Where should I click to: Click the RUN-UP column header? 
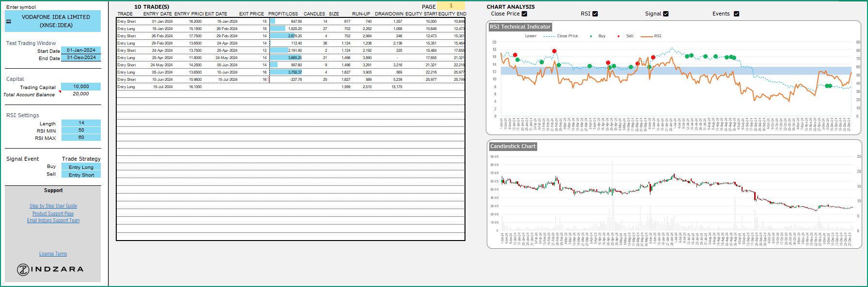pyautogui.click(x=361, y=14)
